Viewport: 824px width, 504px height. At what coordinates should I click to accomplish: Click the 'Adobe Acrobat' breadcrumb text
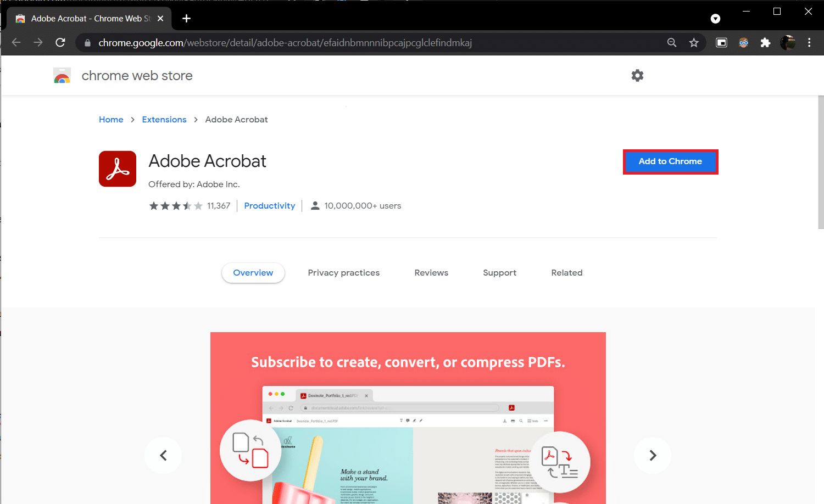pos(236,120)
